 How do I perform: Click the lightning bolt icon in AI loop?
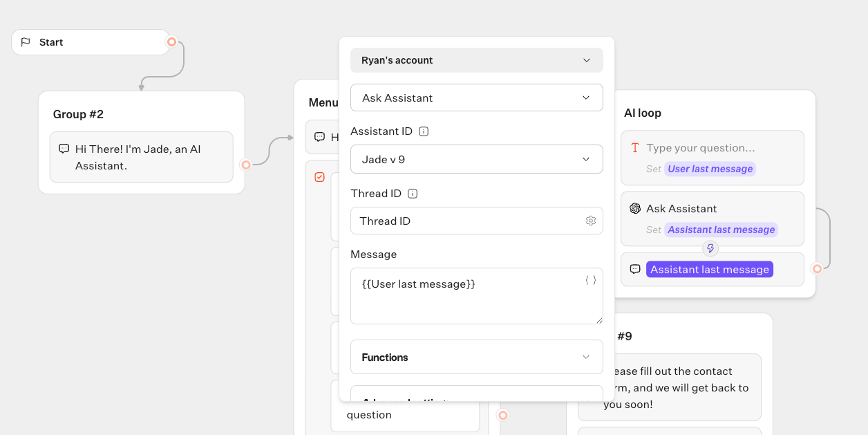point(710,248)
